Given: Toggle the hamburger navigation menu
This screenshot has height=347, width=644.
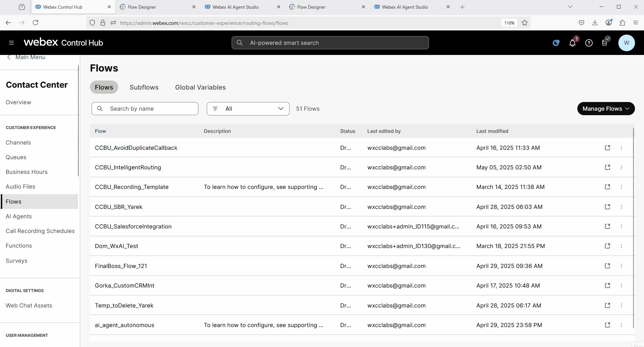Looking at the screenshot, I should [x=12, y=43].
